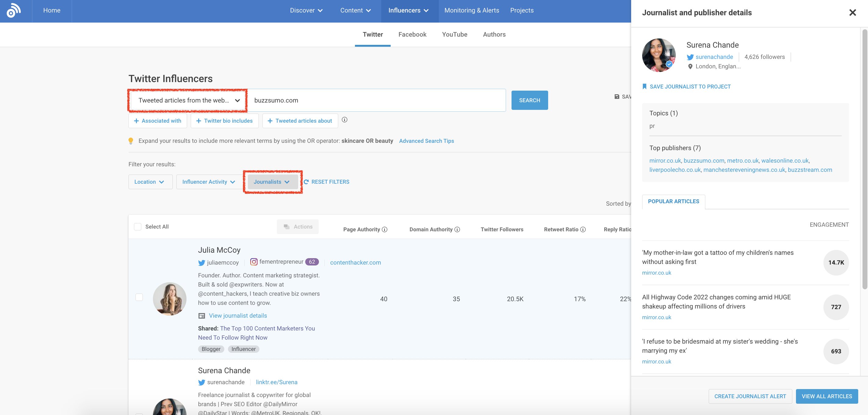Click inside the buzzsumo.com search field
This screenshot has height=415, width=868.
pos(371,100)
